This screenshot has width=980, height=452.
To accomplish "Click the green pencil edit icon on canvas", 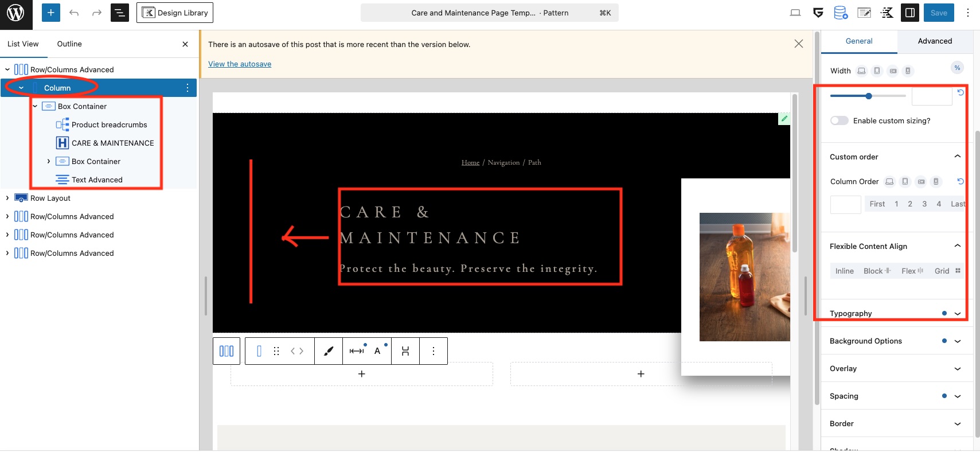I will (784, 119).
